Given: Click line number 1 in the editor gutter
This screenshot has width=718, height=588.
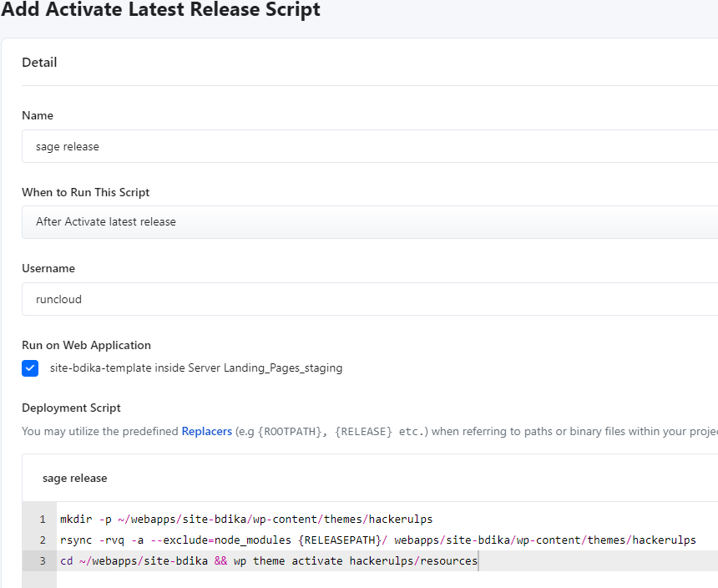Looking at the screenshot, I should pyautogui.click(x=42, y=520).
